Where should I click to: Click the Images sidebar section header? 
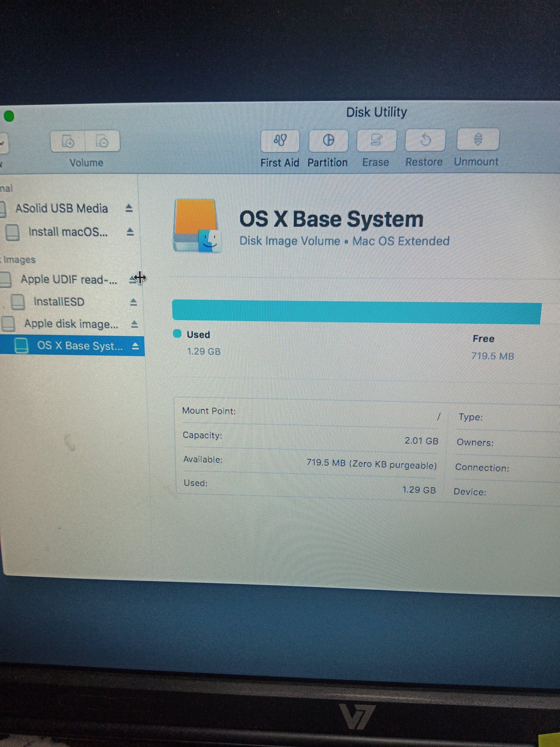[19, 260]
